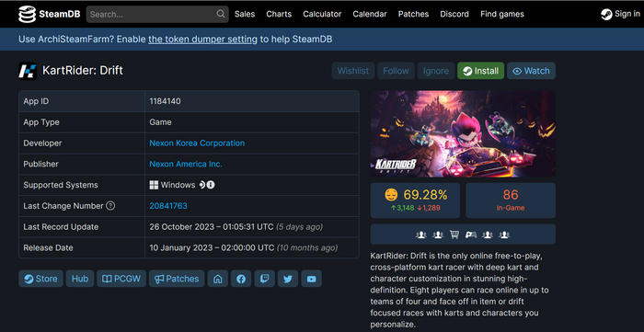Click the last multiplayer feature icon
The height and width of the screenshot is (332, 644).
[504, 235]
